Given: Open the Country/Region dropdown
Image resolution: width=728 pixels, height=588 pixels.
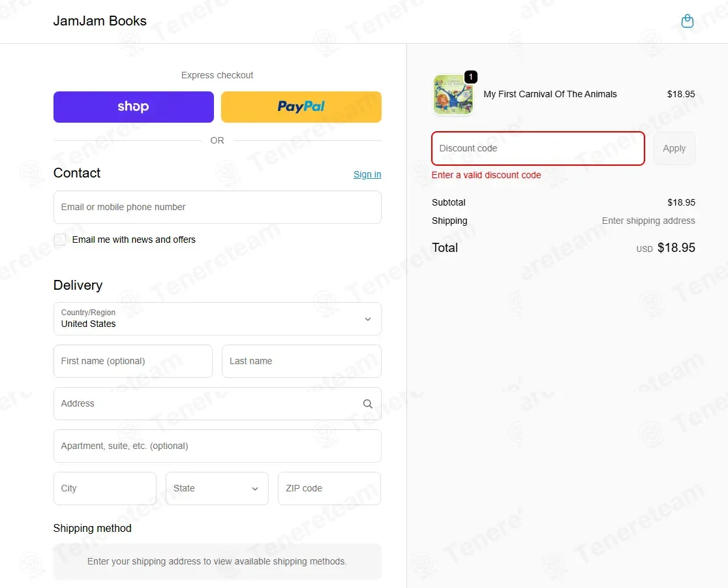Looking at the screenshot, I should (217, 318).
